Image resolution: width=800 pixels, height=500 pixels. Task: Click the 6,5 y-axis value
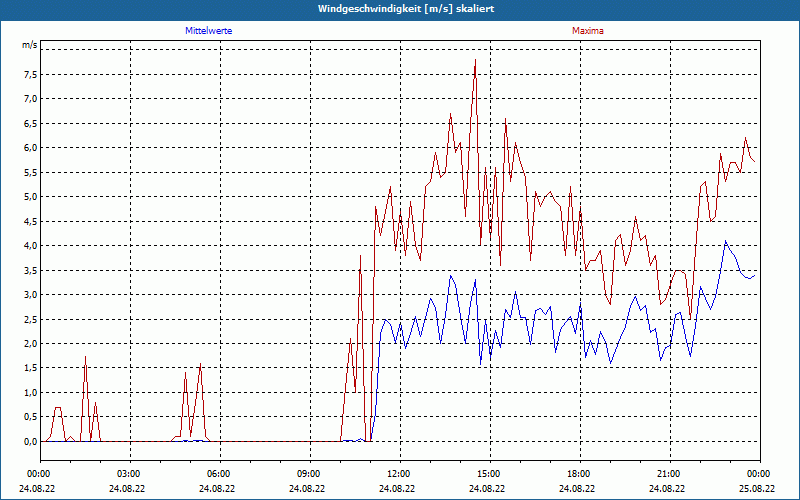coord(31,123)
